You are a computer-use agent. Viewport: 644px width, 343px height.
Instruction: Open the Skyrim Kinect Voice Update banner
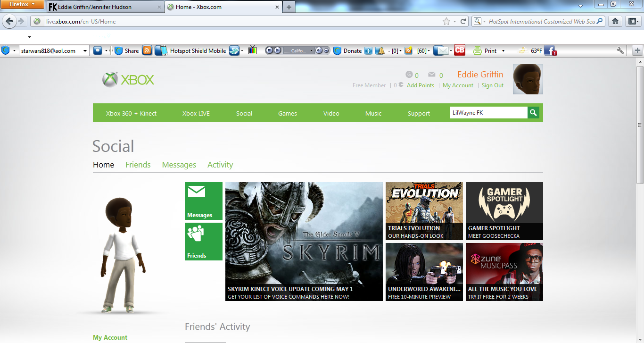[x=304, y=242]
